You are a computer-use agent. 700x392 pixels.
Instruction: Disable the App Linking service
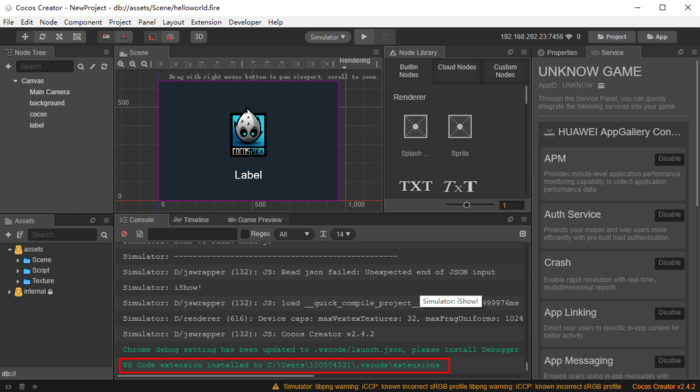point(669,313)
